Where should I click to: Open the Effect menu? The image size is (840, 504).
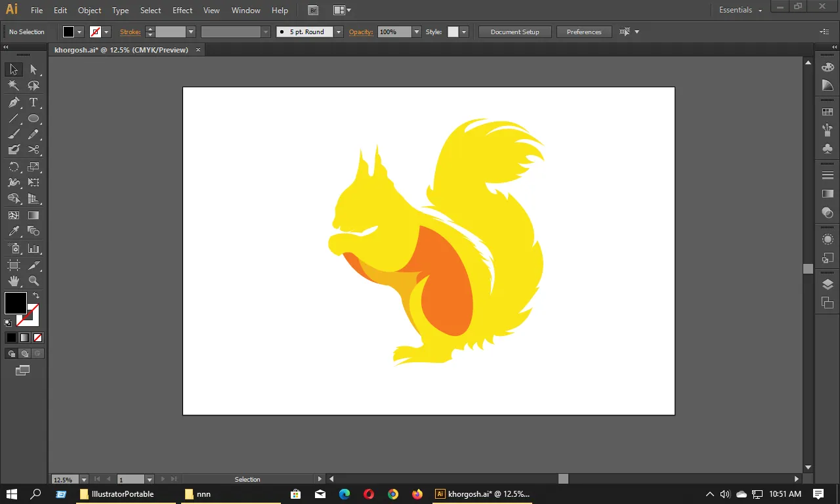[182, 10]
